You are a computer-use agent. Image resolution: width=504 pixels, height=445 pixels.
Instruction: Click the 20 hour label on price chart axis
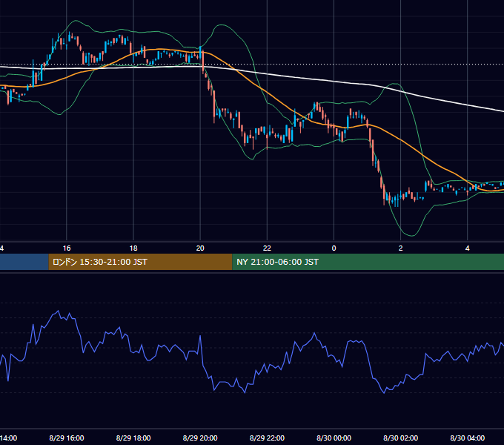click(x=200, y=248)
